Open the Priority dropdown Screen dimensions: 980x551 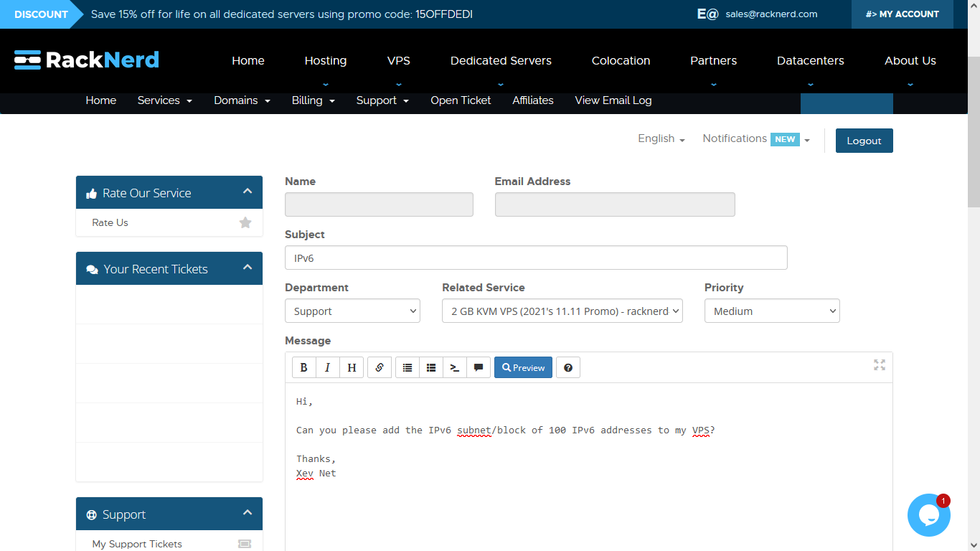pos(772,311)
